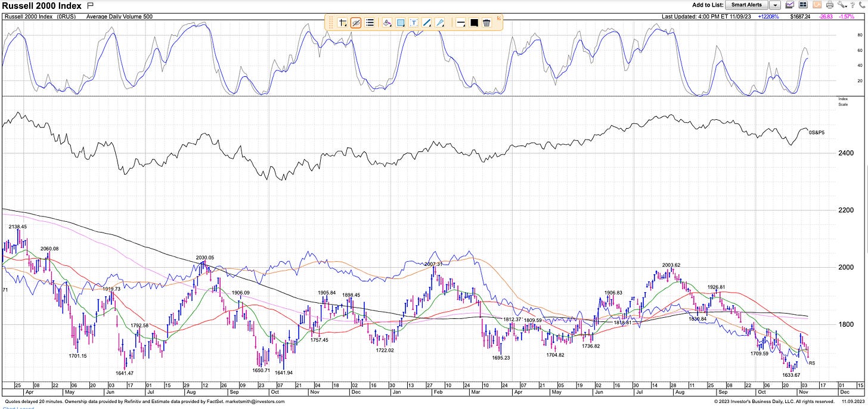Screen dimensions: 868x409
Task: Select the text annotation tool
Action: (x=414, y=23)
